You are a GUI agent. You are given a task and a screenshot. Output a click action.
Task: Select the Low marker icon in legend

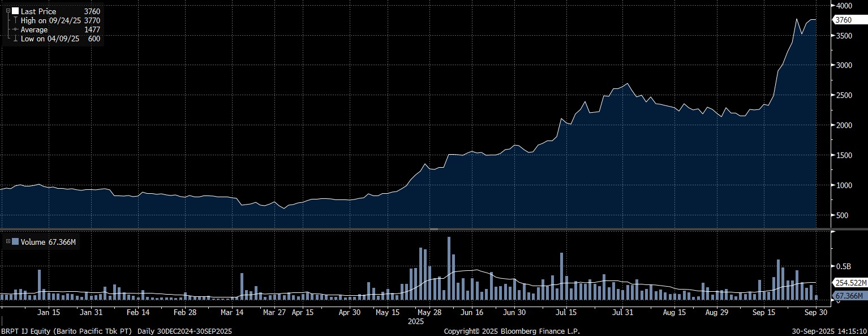[15, 39]
